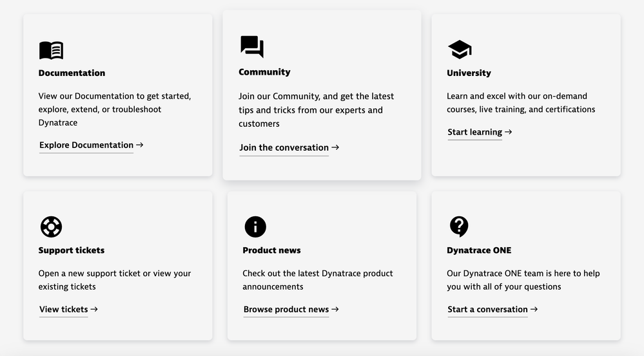Viewport: 644px width, 356px height.
Task: Click the text "View our Documentation to get started"
Action: point(115,96)
